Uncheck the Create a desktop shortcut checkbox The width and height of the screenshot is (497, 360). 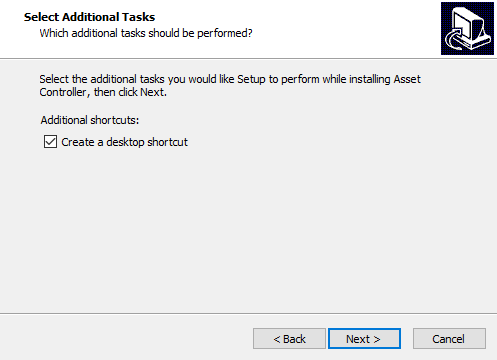[x=50, y=142]
